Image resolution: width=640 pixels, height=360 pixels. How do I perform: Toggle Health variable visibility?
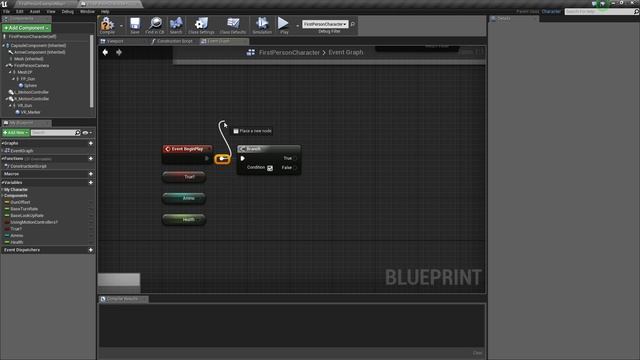tap(91, 242)
